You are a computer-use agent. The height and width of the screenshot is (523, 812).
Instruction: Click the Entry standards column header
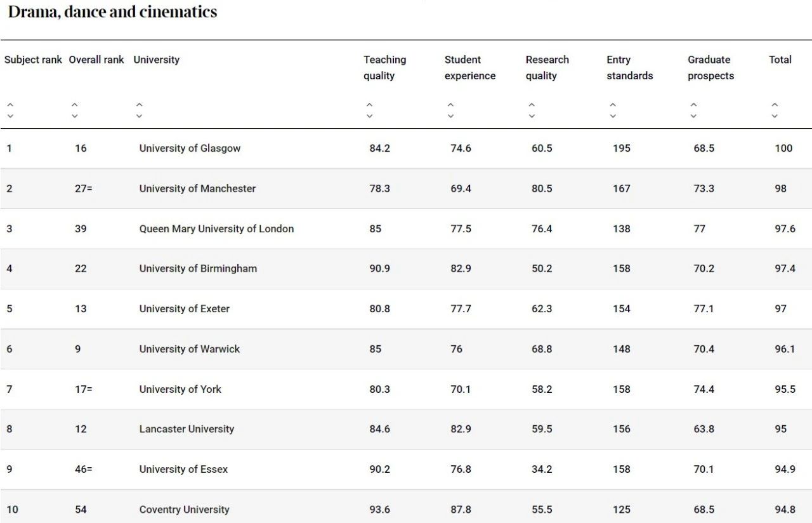pyautogui.click(x=629, y=67)
